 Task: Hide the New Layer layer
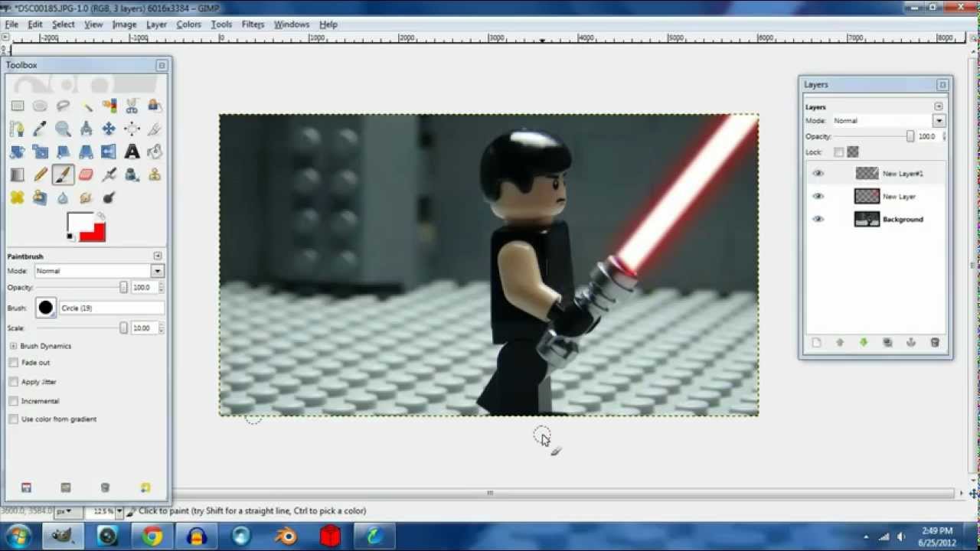click(x=818, y=197)
